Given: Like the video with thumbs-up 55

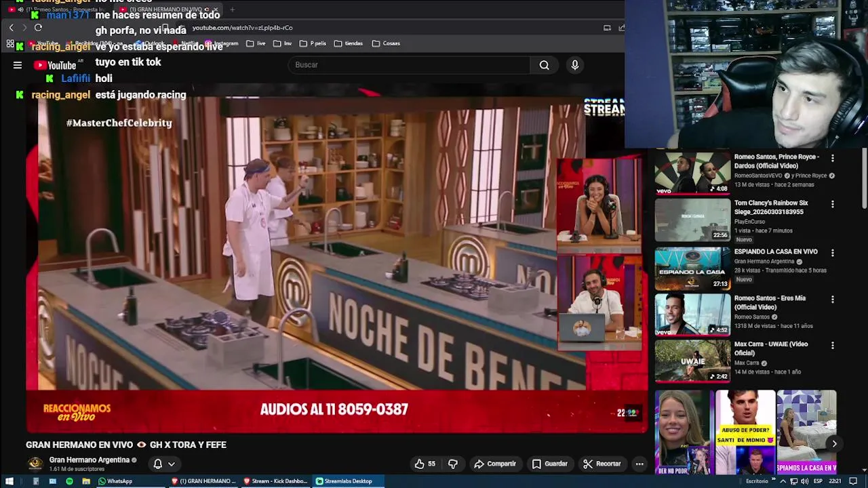Looking at the screenshot, I should [x=425, y=464].
